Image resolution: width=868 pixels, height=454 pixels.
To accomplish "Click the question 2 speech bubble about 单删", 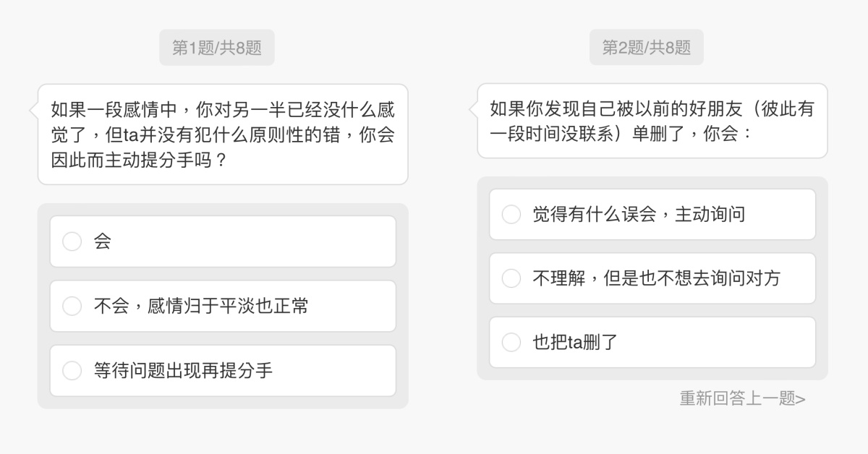I will tap(652, 121).
